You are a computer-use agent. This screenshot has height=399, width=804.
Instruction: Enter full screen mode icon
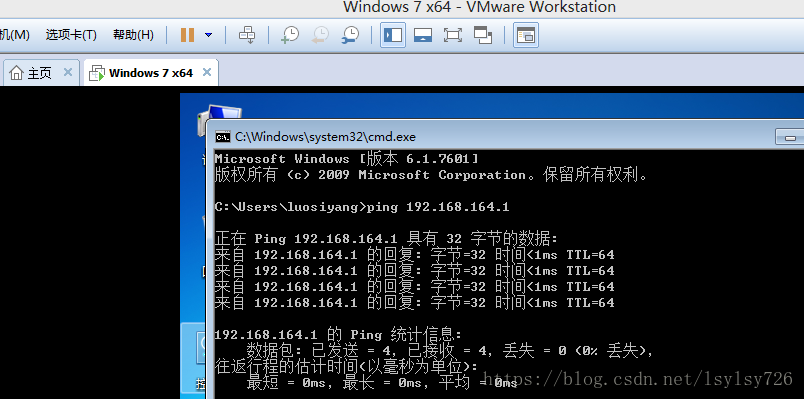pos(453,35)
